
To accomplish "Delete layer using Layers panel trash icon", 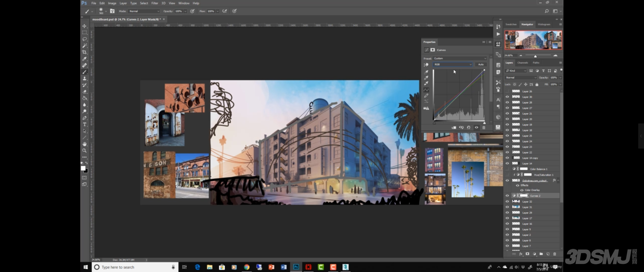I will [555, 254].
